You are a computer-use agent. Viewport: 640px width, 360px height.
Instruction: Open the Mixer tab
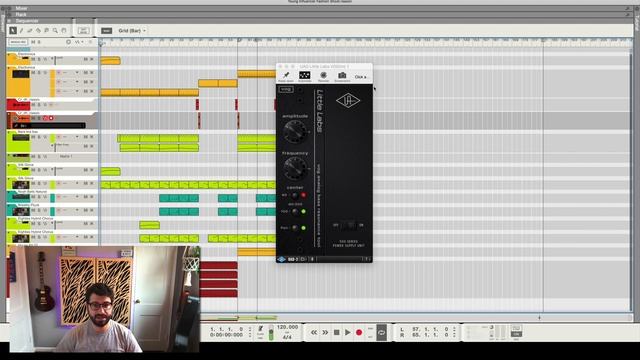(x=21, y=8)
